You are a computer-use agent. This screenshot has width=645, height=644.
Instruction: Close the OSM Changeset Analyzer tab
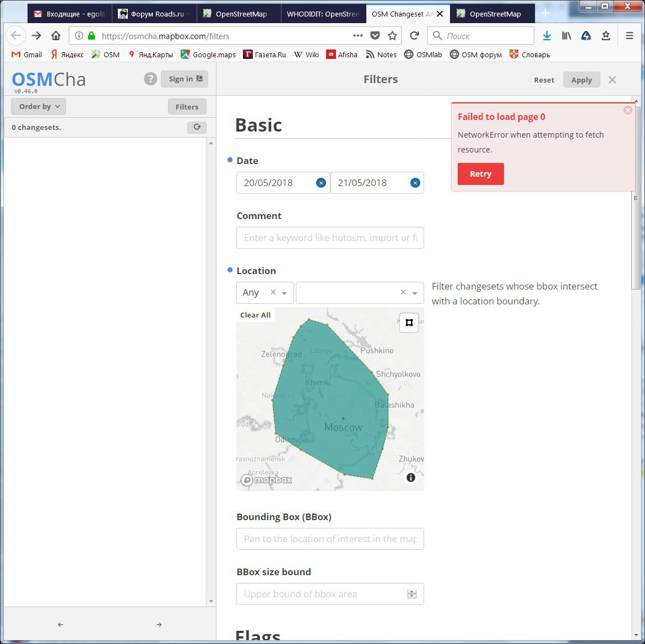440,14
